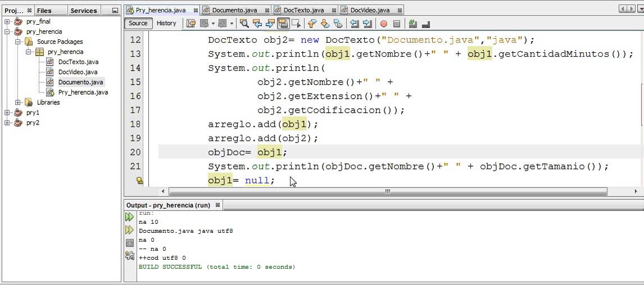The width and height of the screenshot is (644, 285).
Task: Select the pry_final project
Action: click(38, 21)
